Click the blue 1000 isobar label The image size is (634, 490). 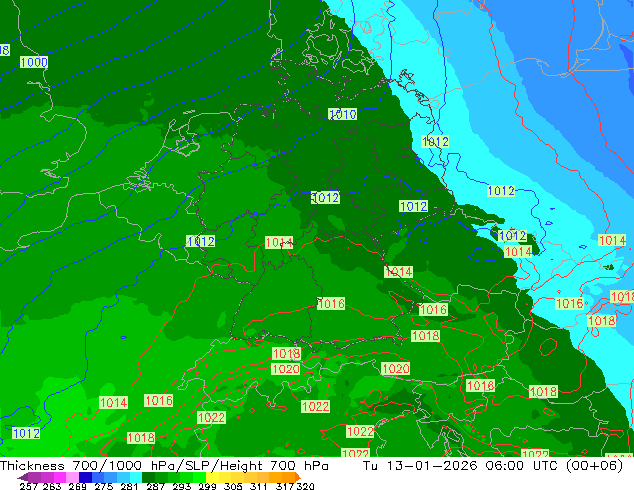pyautogui.click(x=34, y=62)
